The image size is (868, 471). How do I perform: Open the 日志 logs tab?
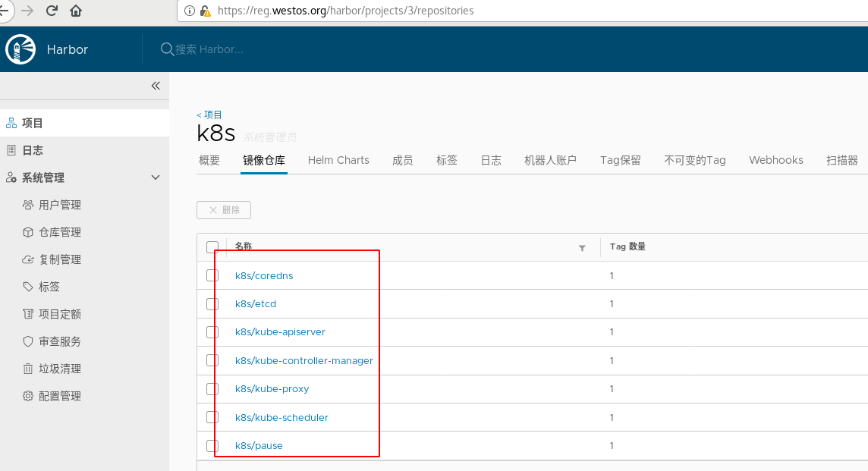tap(491, 161)
